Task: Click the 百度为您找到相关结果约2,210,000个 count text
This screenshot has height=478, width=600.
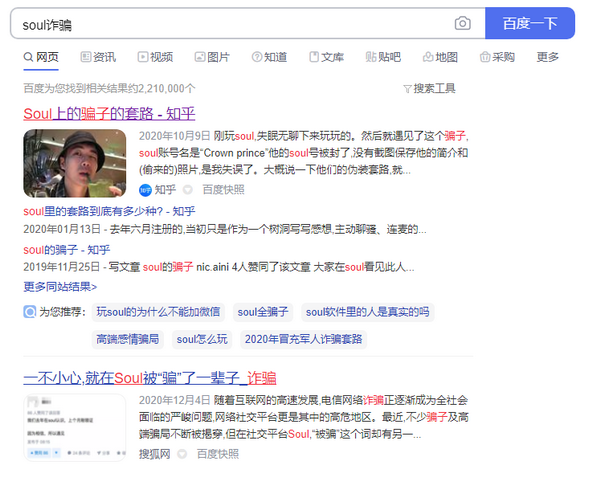Action: pos(109,89)
